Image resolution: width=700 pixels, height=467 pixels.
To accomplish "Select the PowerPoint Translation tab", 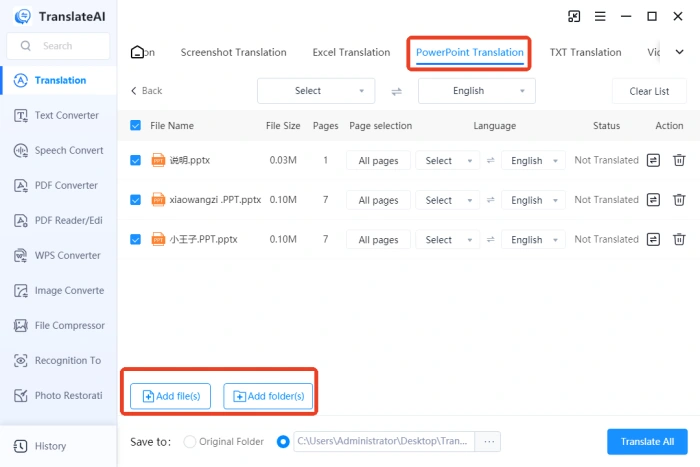I will pos(470,52).
